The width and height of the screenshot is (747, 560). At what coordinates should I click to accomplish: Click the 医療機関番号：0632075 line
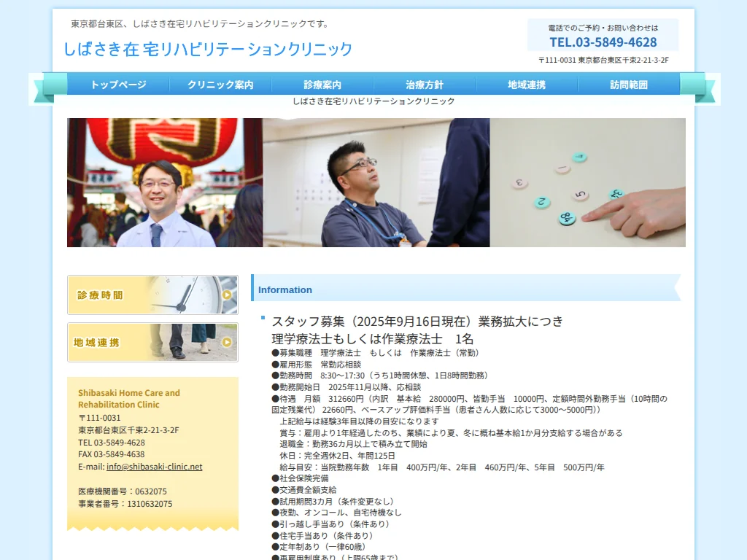coord(123,491)
